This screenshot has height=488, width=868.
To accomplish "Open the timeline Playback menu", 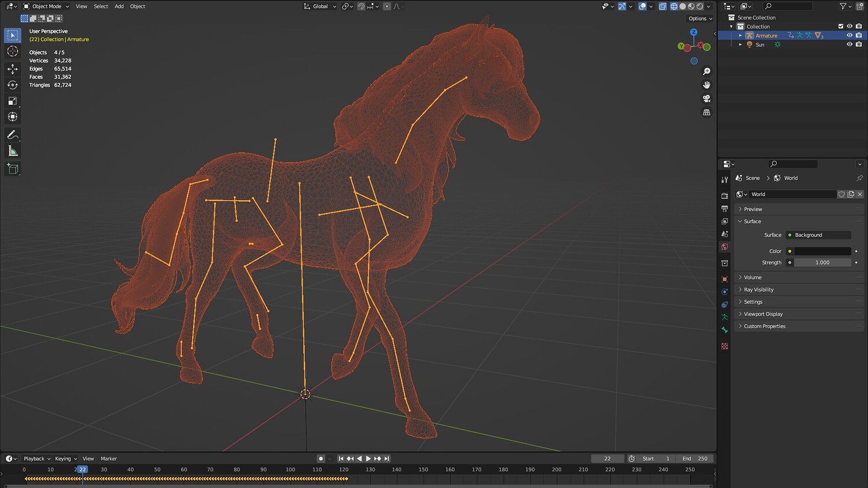I will pyautogui.click(x=36, y=459).
